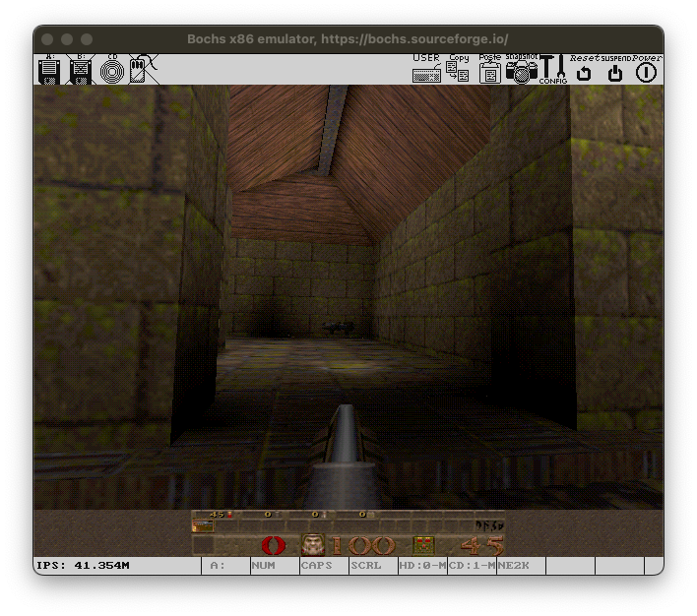Click the Paste clipboard icon
Viewport: 697px width, 616px height.
(x=490, y=70)
